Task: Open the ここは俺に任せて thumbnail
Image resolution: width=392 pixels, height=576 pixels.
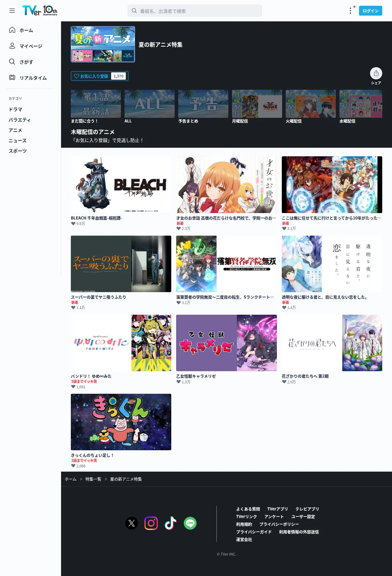Action: click(332, 185)
